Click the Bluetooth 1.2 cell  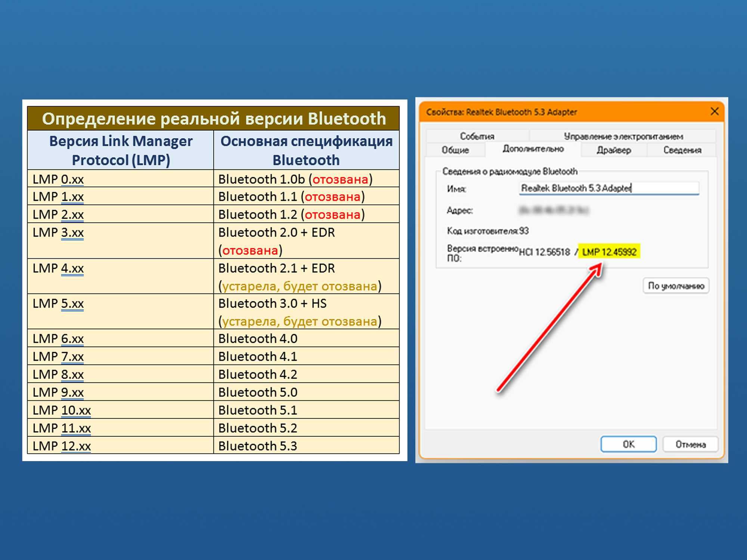point(306,214)
